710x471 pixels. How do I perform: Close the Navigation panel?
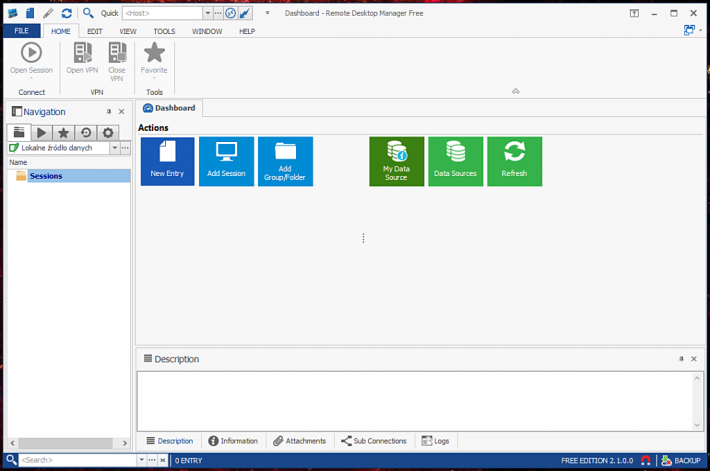click(x=121, y=111)
